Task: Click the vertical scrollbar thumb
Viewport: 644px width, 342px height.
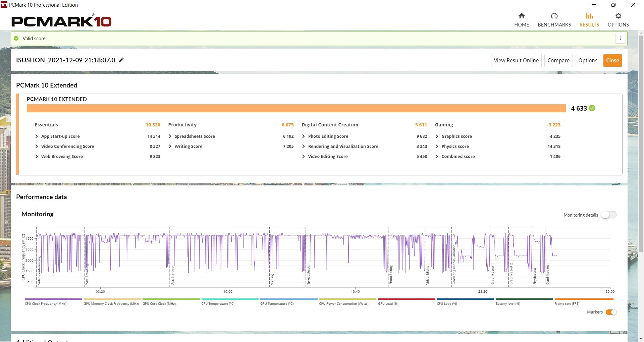Action: (641, 143)
